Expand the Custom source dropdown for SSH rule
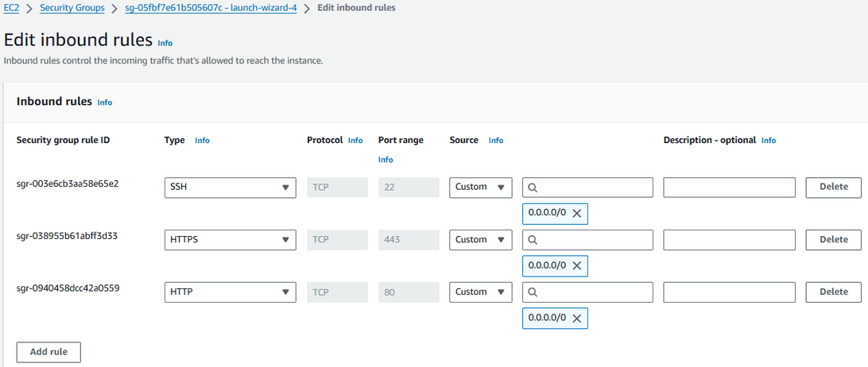The width and height of the screenshot is (868, 367). click(480, 187)
